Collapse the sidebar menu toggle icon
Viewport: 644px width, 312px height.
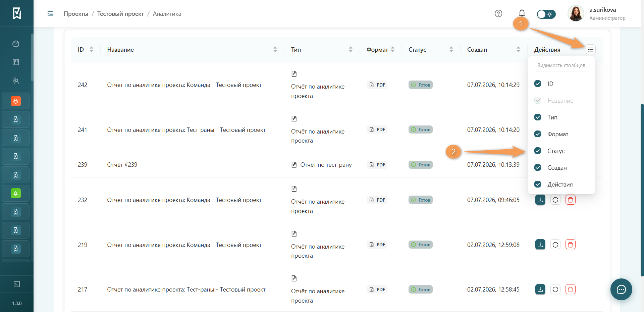[50, 14]
